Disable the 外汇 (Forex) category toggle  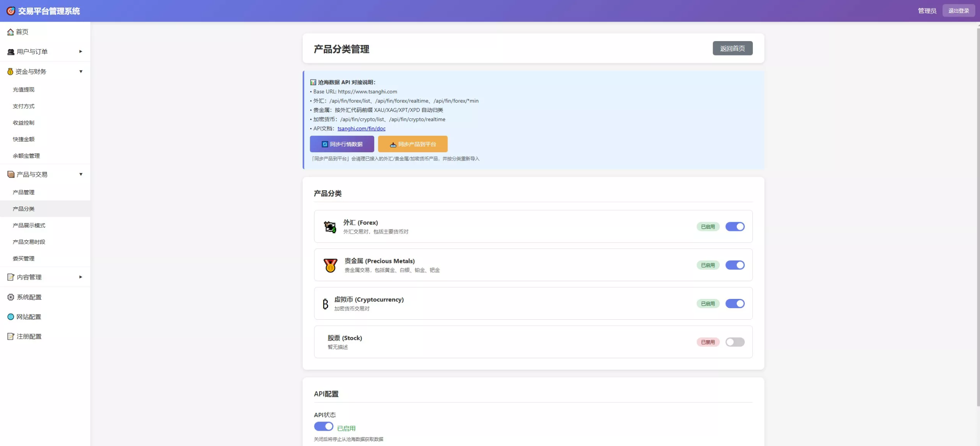coord(735,227)
